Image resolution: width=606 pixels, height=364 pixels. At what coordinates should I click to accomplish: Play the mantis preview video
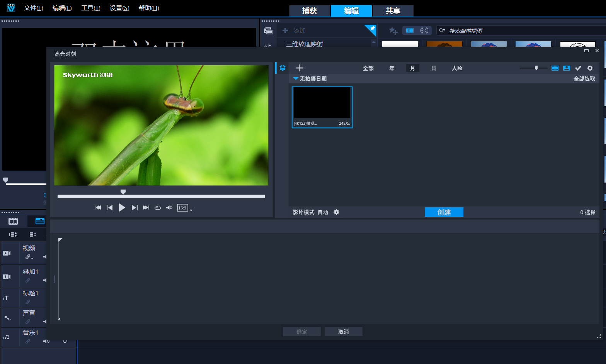coord(122,208)
